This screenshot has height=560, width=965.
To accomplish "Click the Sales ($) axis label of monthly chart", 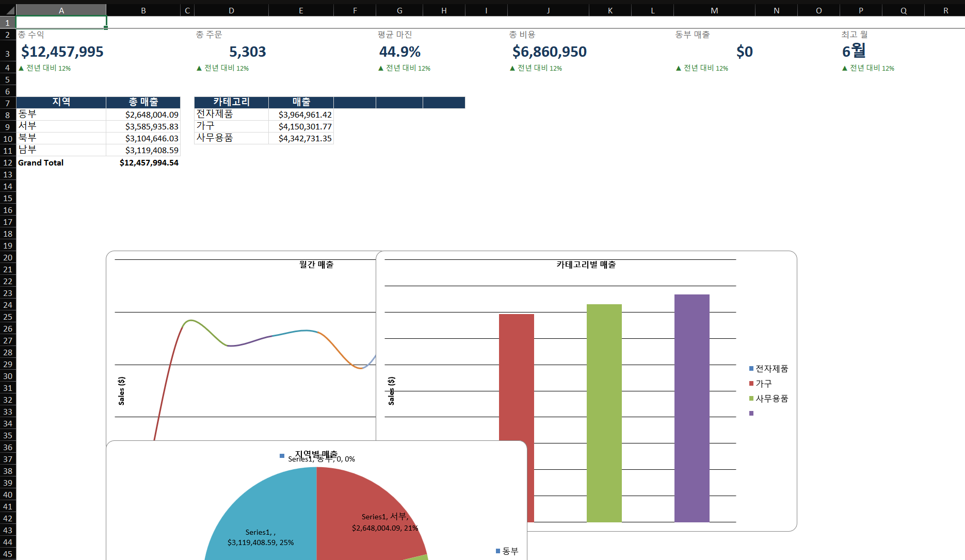I will 122,391.
